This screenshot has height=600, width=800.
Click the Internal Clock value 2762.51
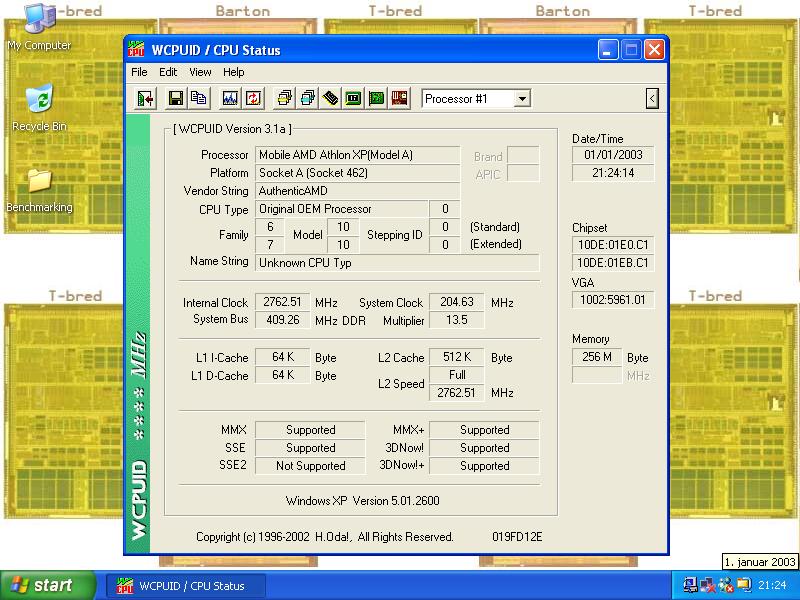(282, 302)
